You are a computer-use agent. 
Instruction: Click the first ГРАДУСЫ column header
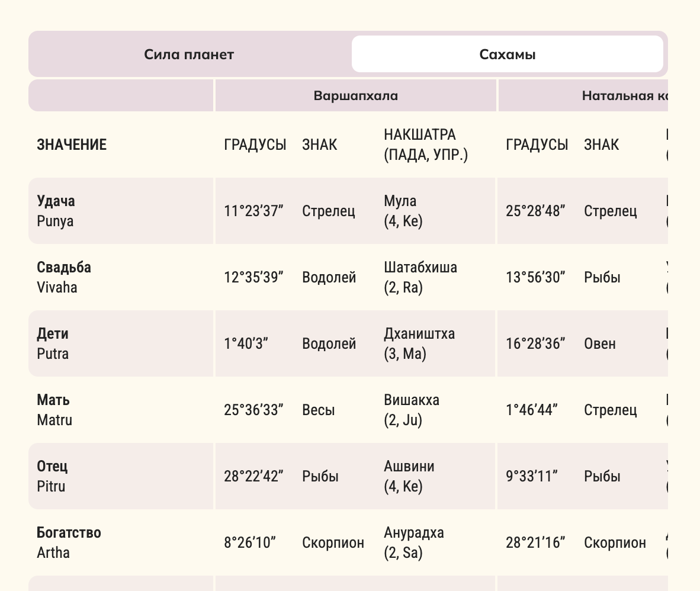point(255,144)
